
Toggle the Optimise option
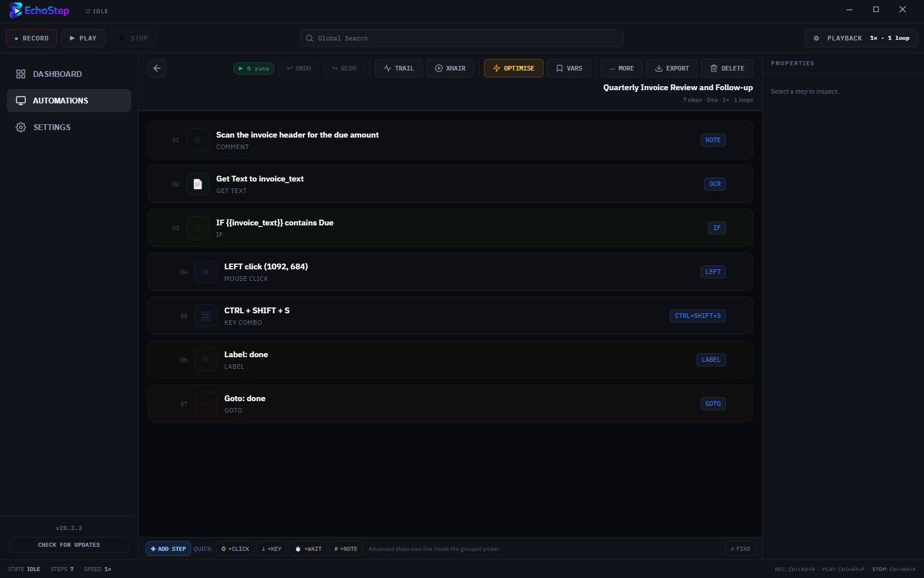513,68
